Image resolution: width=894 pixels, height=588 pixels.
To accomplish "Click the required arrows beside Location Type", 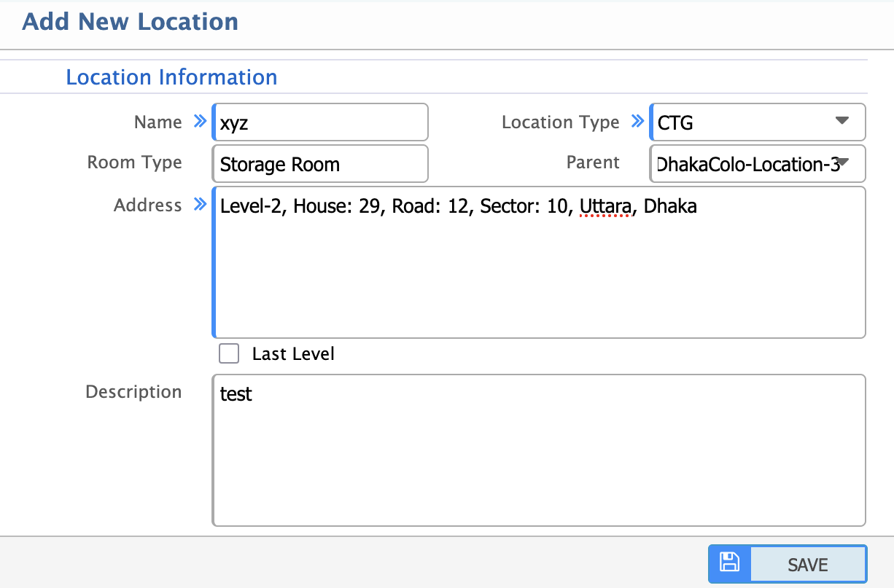I will click(x=637, y=122).
